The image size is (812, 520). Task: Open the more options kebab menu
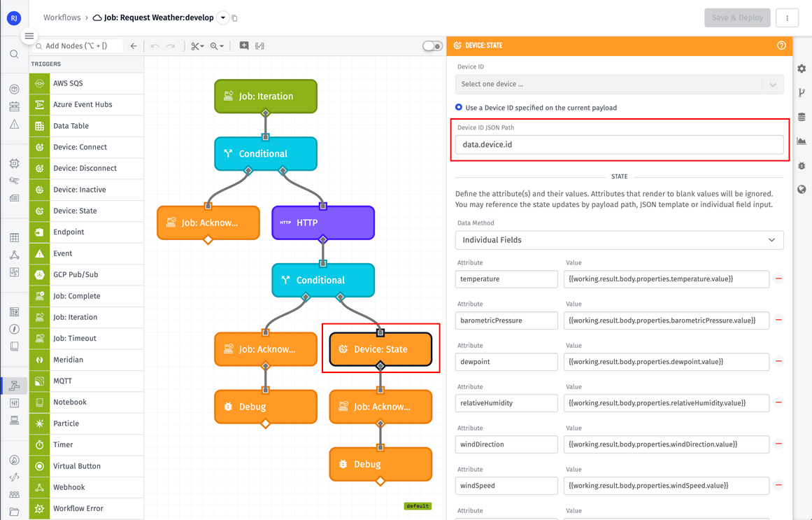tap(787, 17)
